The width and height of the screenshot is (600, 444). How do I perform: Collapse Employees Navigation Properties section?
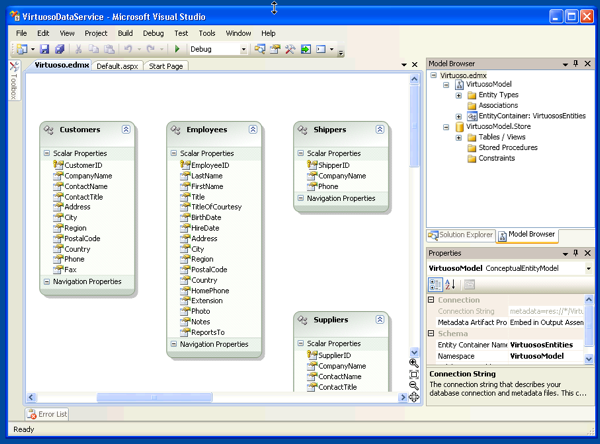(173, 344)
